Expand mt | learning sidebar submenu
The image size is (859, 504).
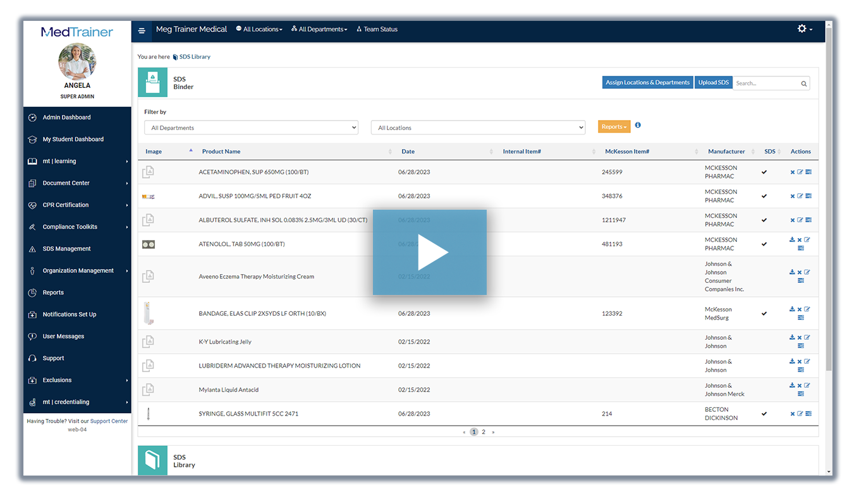(x=76, y=161)
